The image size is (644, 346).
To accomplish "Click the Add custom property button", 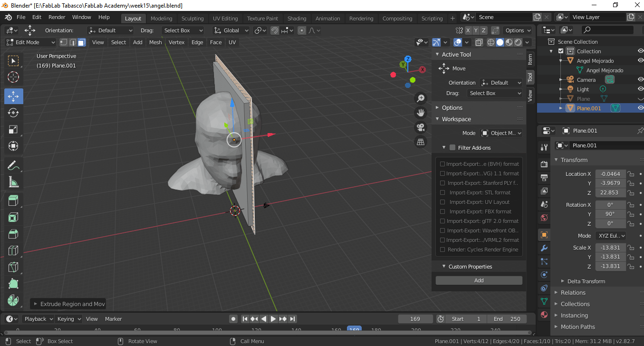I will (479, 280).
